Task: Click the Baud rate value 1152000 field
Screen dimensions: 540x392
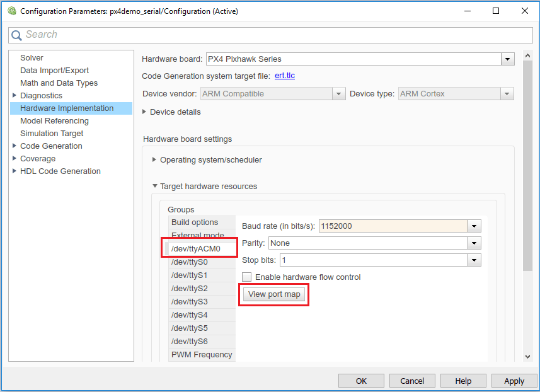Action: 393,226
